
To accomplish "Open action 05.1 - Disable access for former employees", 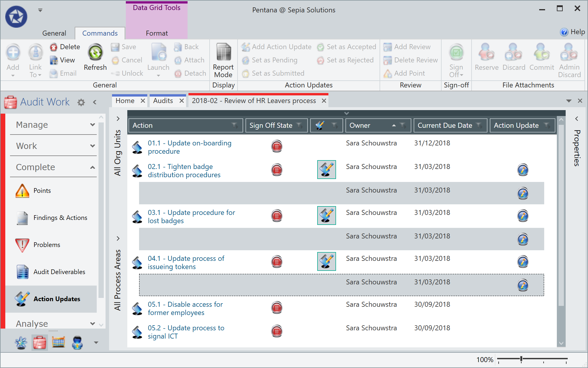I will tap(185, 308).
